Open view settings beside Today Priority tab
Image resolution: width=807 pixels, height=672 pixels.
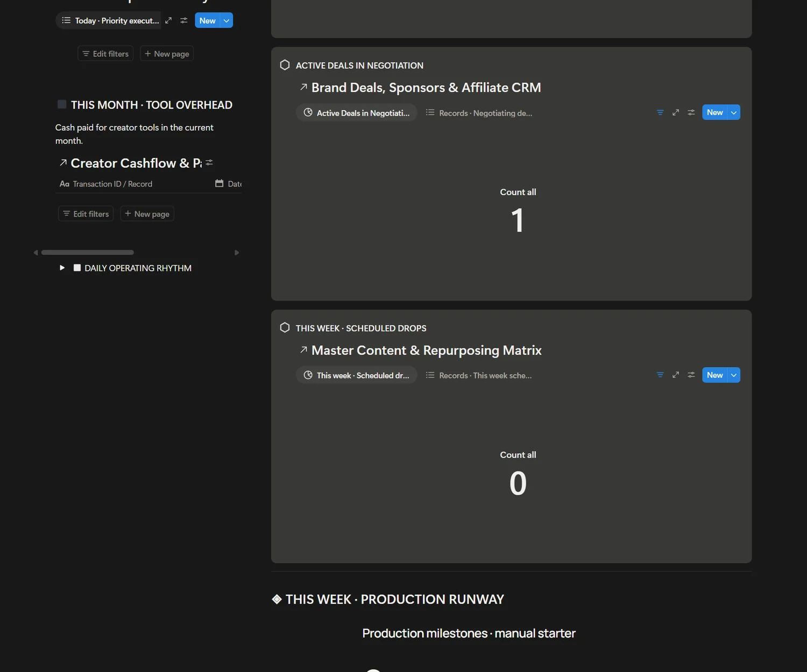[x=184, y=20]
